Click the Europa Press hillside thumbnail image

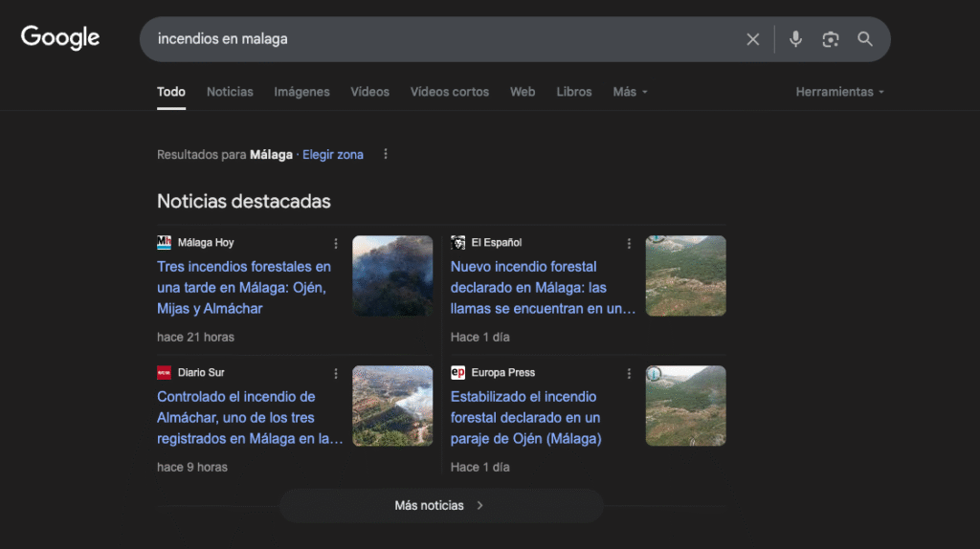(685, 406)
